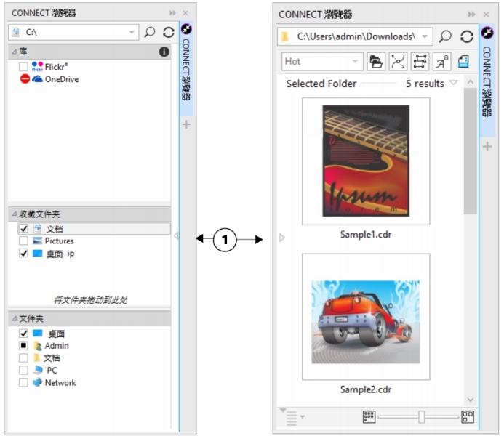Click the thumbnail size slider handle
The image size is (504, 436).
tap(420, 417)
